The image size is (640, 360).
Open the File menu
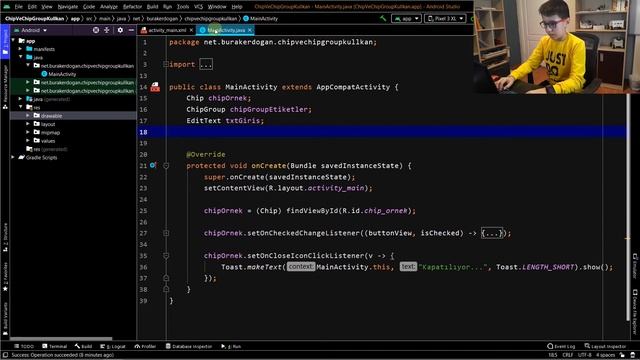point(19,7)
